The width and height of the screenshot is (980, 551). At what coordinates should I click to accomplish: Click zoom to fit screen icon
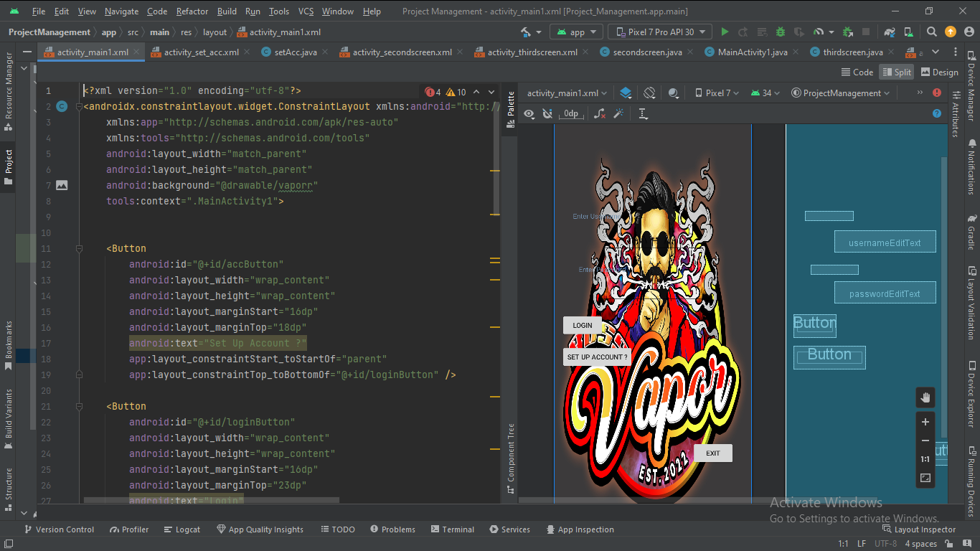(925, 478)
